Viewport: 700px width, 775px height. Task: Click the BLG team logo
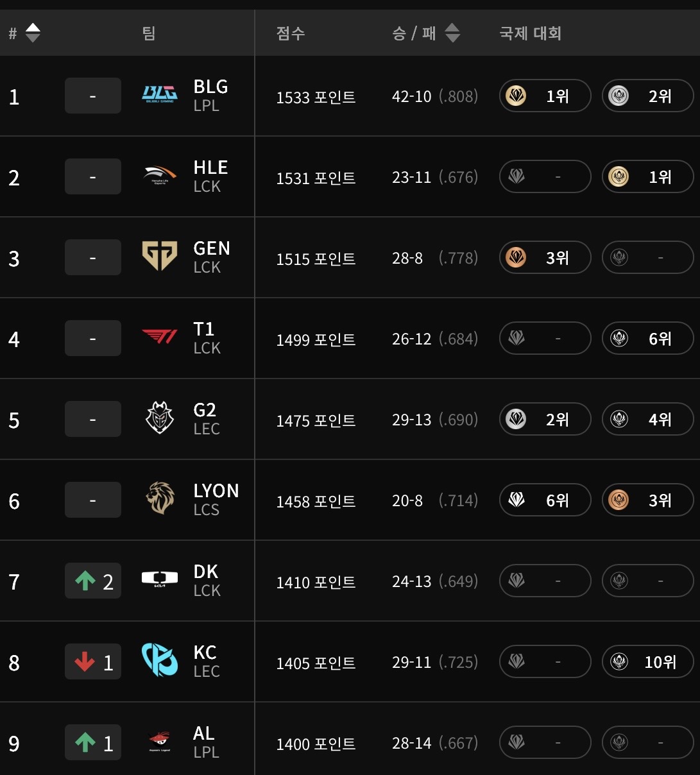click(159, 96)
